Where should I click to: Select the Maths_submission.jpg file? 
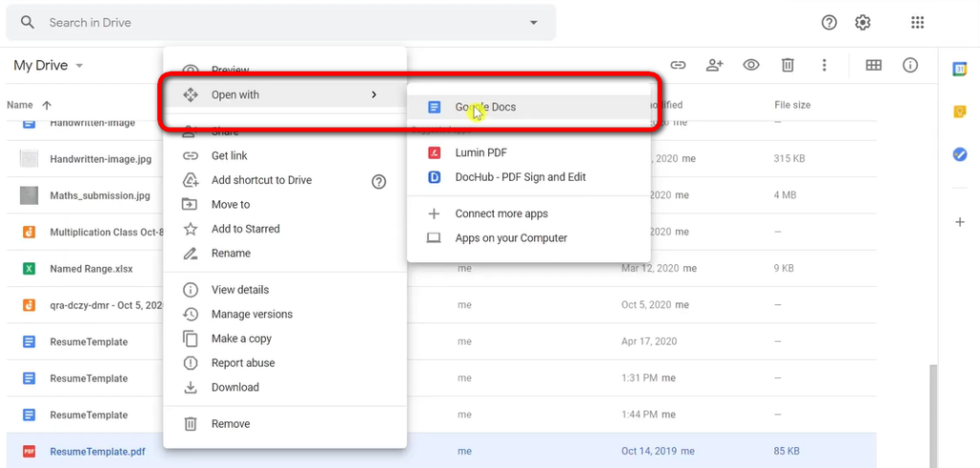100,195
